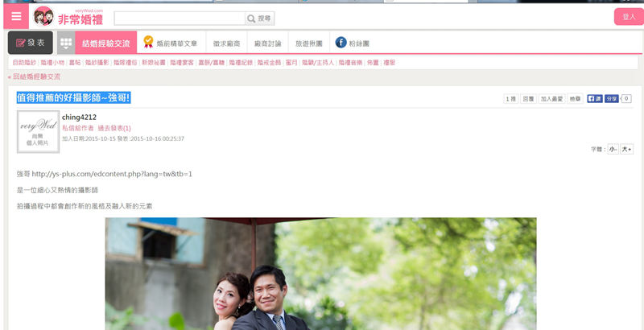Decrease font size with 小- button

(613, 149)
